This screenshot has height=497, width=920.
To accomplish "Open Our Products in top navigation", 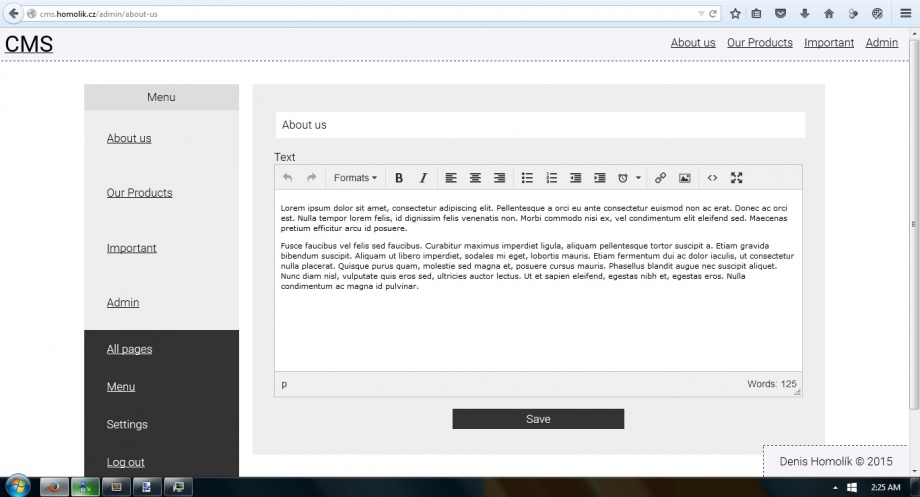I will [760, 43].
